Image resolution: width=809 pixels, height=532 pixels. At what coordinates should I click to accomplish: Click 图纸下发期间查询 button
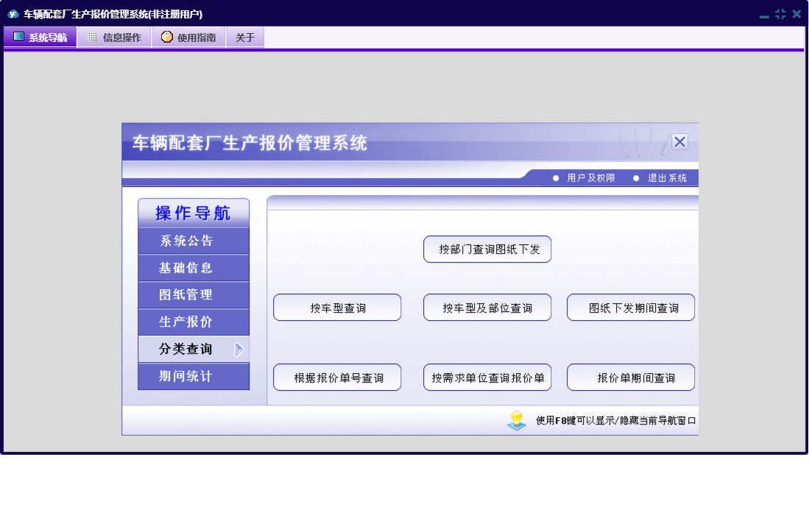[x=630, y=308]
